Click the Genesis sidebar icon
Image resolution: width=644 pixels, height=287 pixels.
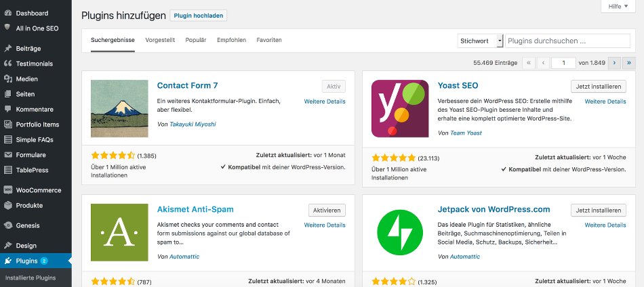[7, 225]
